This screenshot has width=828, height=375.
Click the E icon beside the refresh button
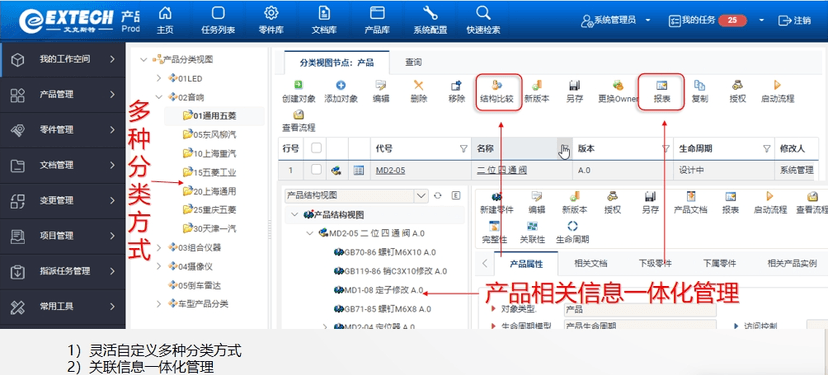pyautogui.click(x=456, y=195)
